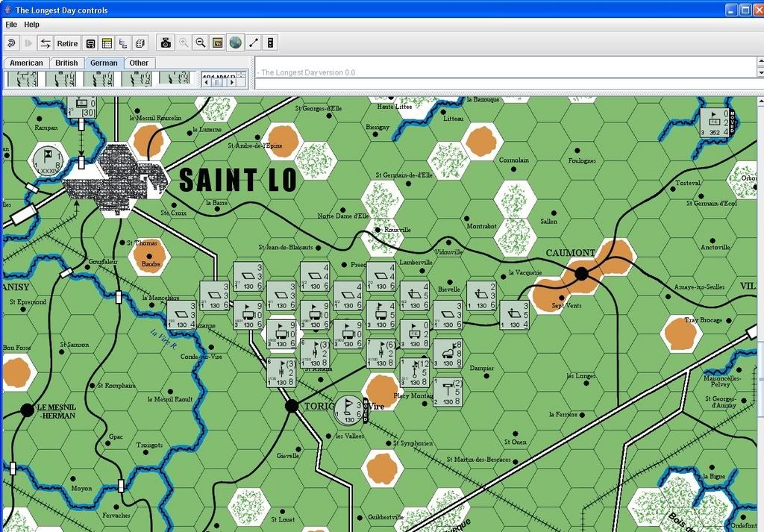The width and height of the screenshot is (764, 532).
Task: Click the chat log scroll-down arrow
Action: 760,72
